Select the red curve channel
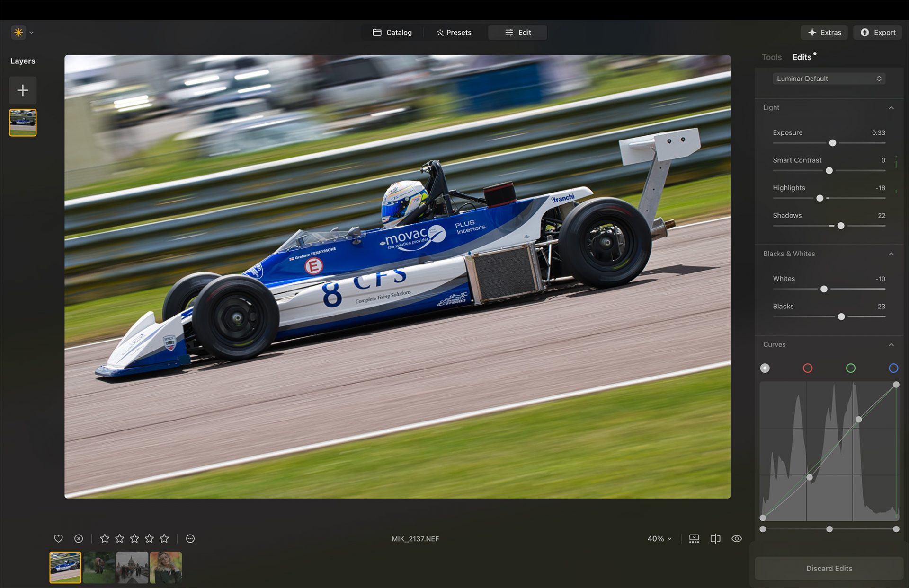The width and height of the screenshot is (909, 588). [x=808, y=368]
